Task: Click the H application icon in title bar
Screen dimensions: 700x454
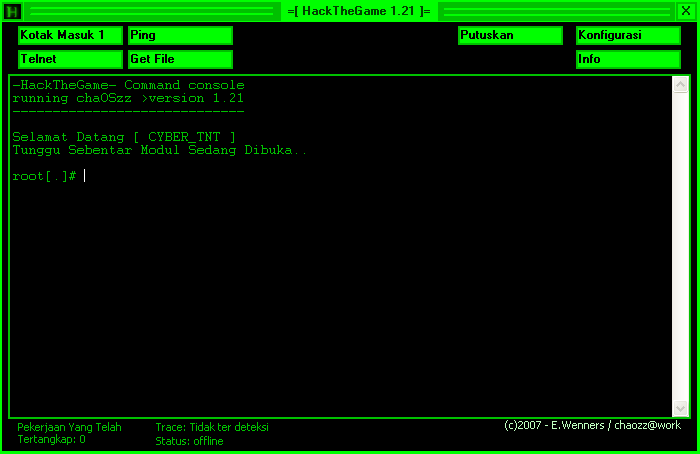Action: coord(12,11)
